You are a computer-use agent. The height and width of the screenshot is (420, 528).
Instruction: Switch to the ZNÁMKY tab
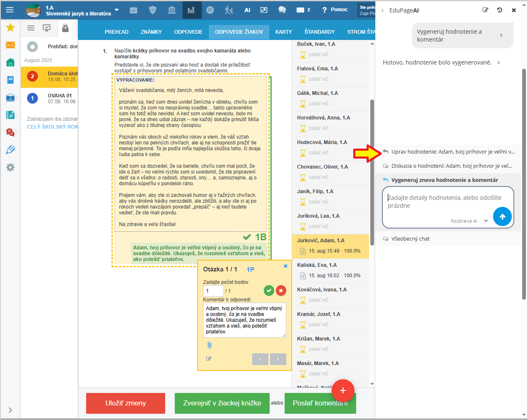(x=151, y=32)
